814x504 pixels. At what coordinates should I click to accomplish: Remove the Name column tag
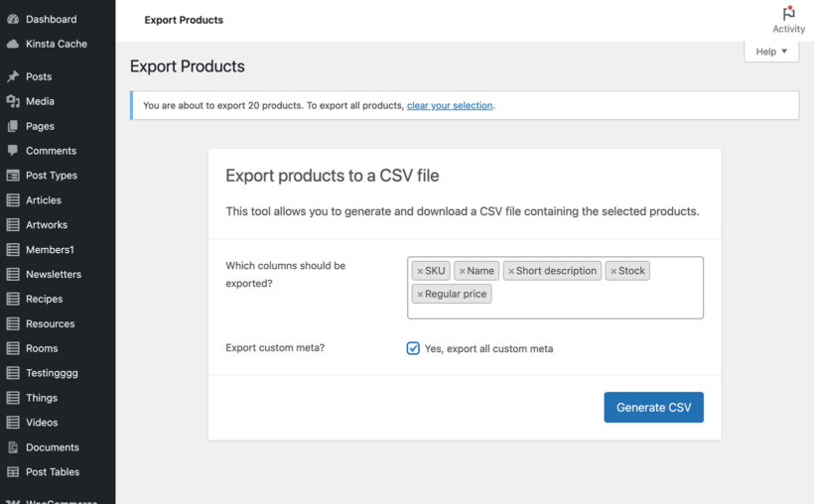[x=462, y=272]
